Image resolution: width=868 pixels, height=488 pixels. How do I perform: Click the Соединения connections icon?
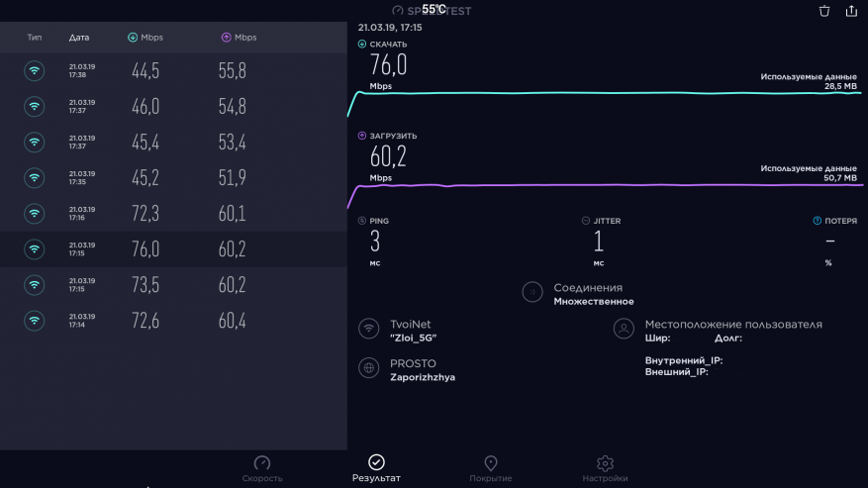tap(532, 292)
